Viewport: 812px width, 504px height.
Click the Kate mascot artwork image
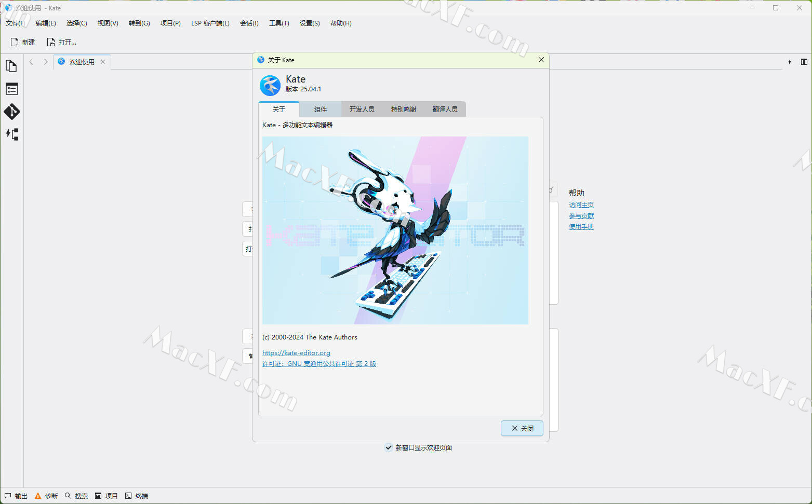pos(395,230)
